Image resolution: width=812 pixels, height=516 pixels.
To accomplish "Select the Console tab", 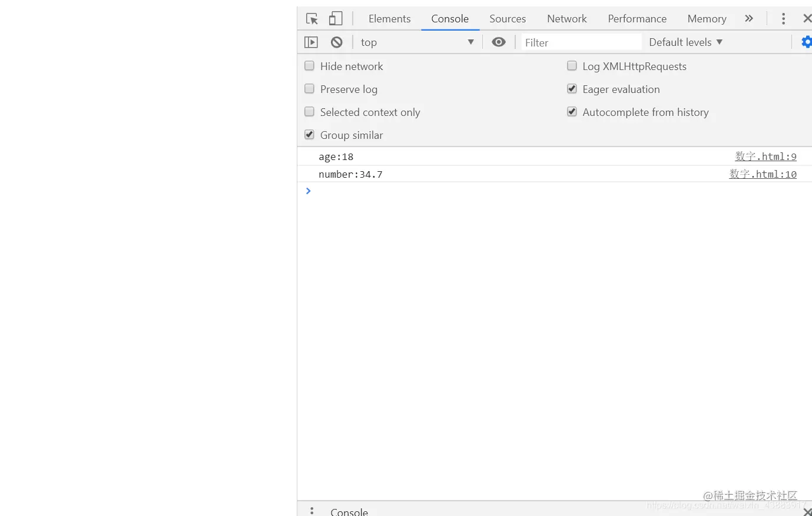I will coord(450,19).
